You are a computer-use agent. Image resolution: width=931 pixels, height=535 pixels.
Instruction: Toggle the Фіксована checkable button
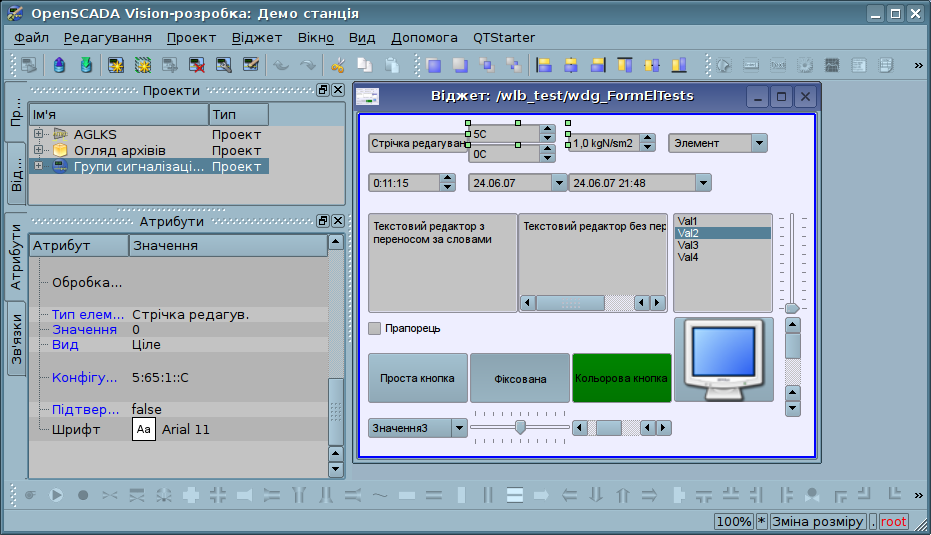coord(520,378)
